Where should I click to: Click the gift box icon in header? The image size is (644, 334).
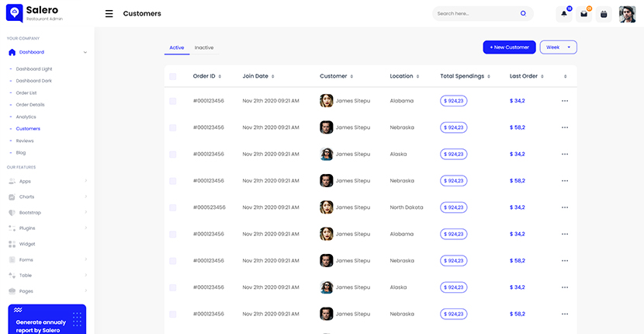(604, 14)
